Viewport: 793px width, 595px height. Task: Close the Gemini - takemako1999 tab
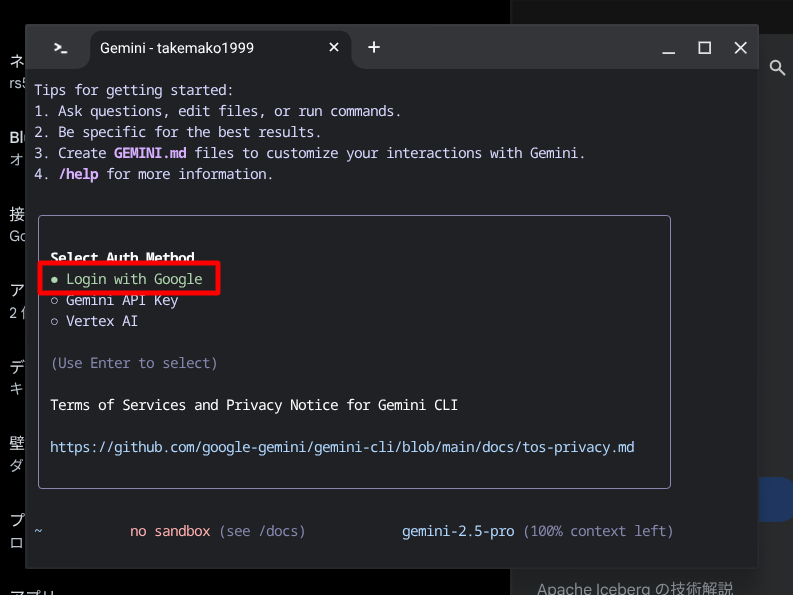[334, 48]
